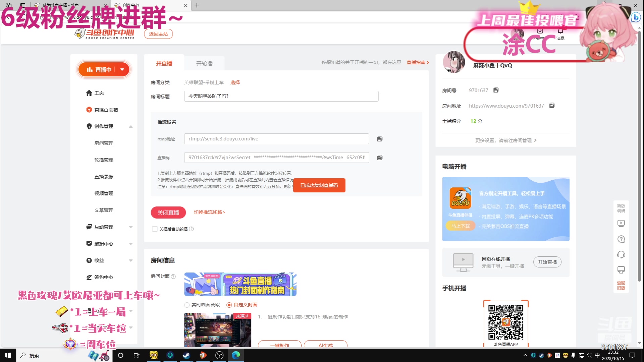Open Task View in the taskbar
The image size is (644, 362).
[x=137, y=355]
